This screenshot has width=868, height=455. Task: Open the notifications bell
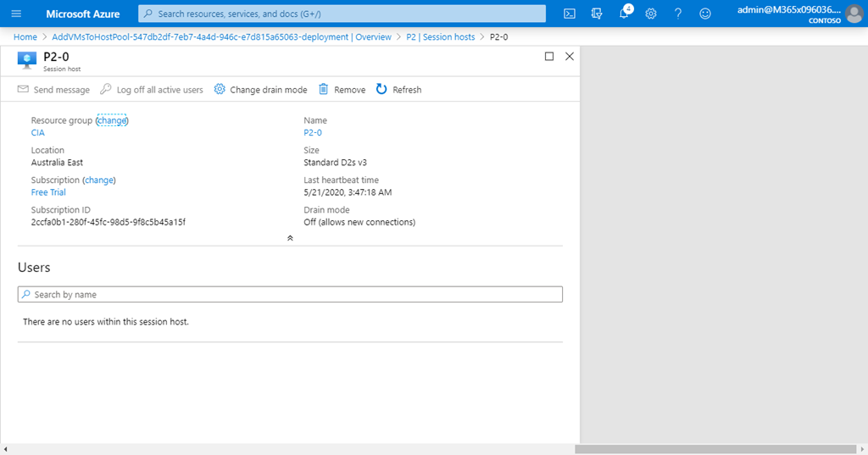[x=624, y=14]
